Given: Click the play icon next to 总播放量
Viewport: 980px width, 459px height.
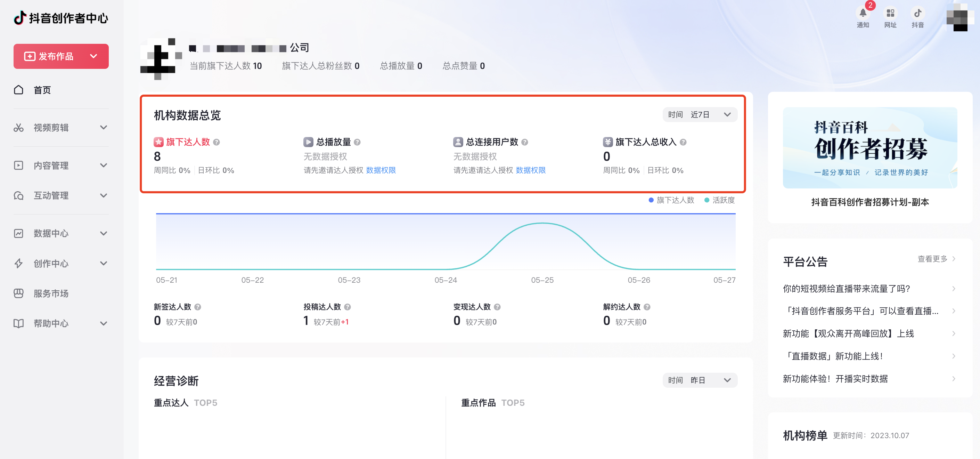Looking at the screenshot, I should click(308, 142).
